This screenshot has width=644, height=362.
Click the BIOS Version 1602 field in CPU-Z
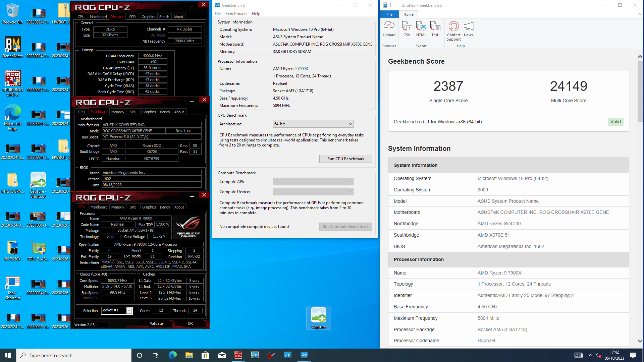pos(152,179)
